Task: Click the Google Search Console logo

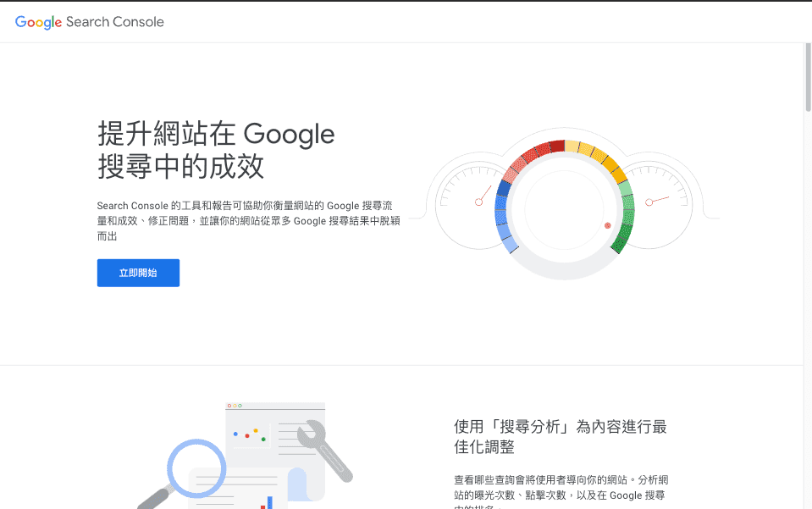Action: pyautogui.click(x=89, y=22)
